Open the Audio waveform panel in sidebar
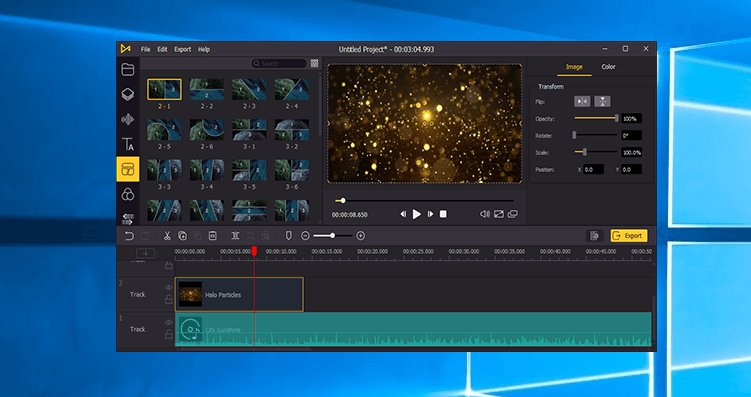This screenshot has height=397, width=751. (x=128, y=119)
